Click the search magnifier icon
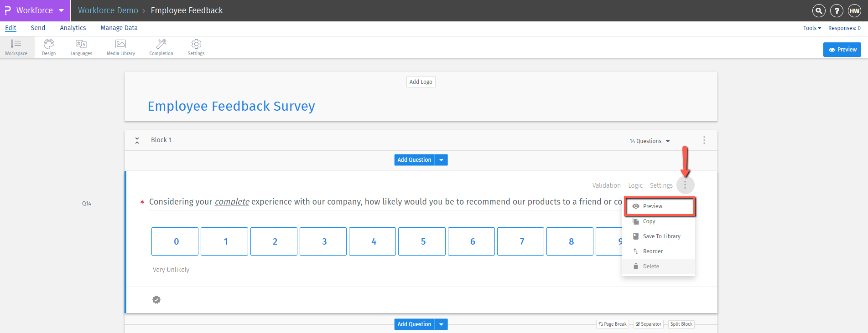Screen dimensions: 868x333 [x=819, y=10]
